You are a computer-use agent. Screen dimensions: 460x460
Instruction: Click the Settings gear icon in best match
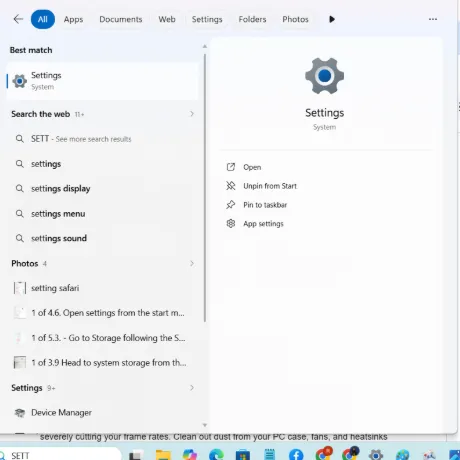click(20, 81)
